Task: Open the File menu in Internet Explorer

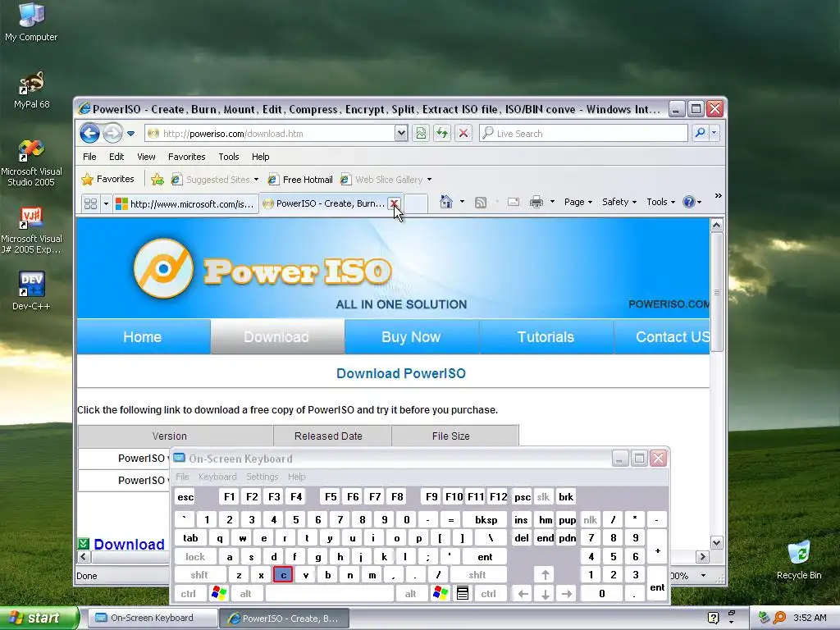Action: point(89,157)
